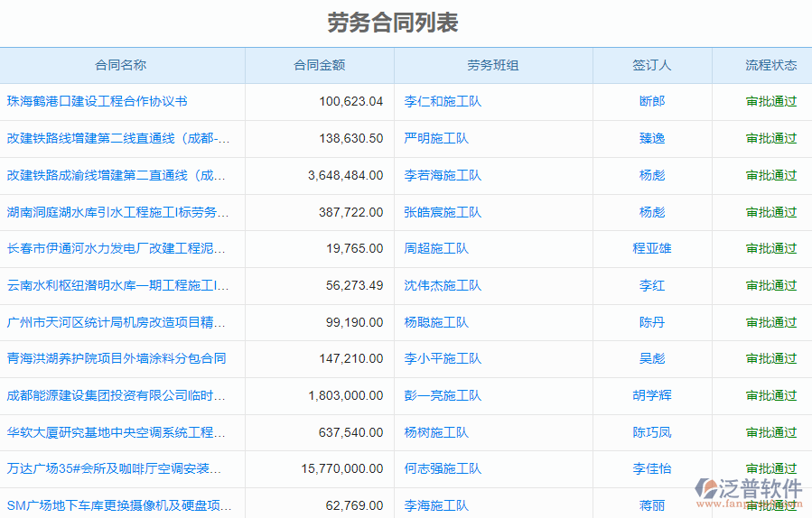Sort by 合同金额 column header

[320, 65]
